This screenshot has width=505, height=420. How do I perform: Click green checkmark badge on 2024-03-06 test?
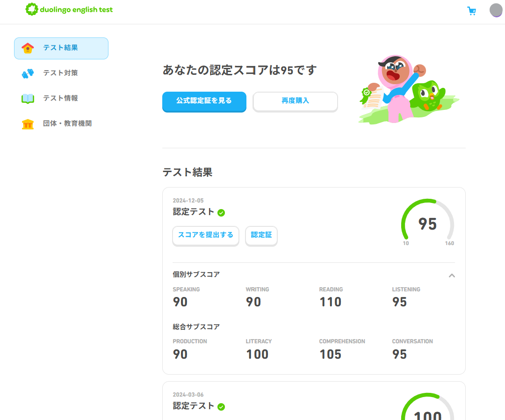tap(221, 407)
